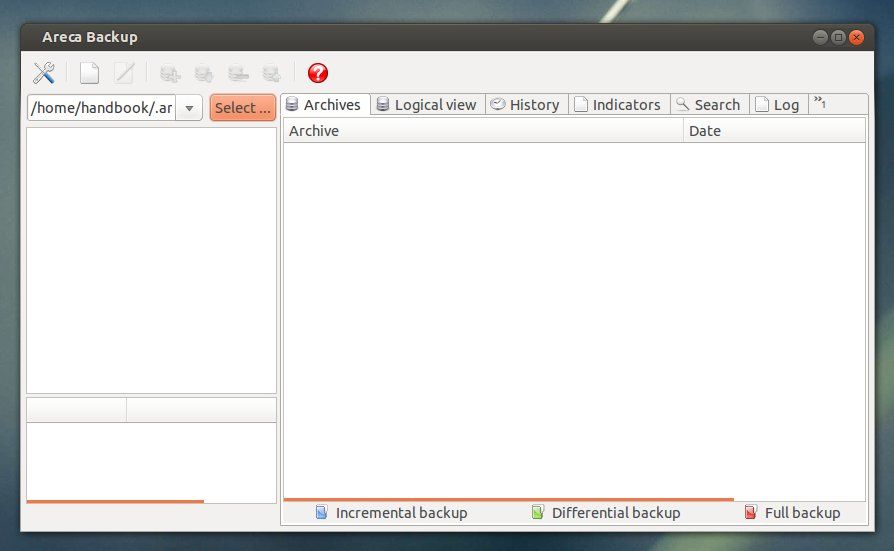Show hidden tabs via the »1 chevron

(820, 103)
